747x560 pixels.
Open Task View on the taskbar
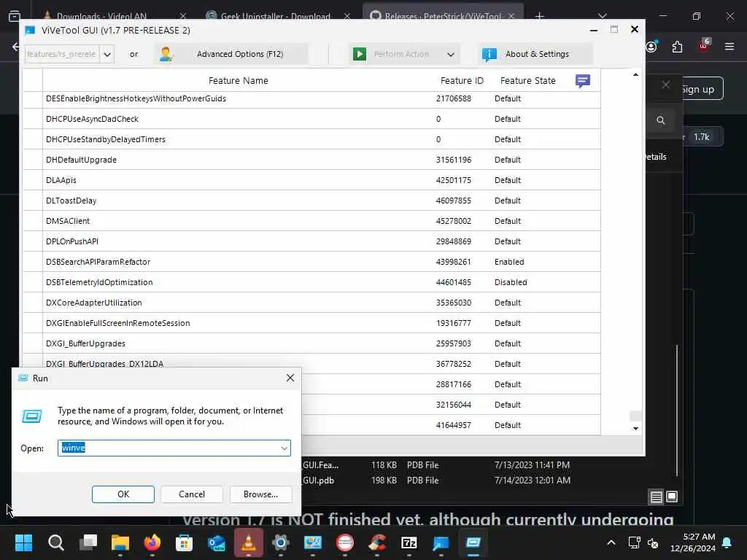(88, 542)
